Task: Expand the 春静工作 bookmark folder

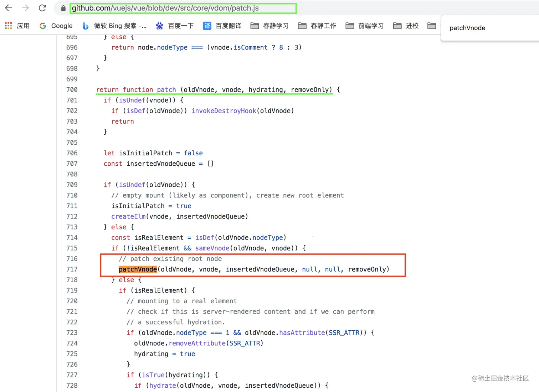Action: point(317,26)
